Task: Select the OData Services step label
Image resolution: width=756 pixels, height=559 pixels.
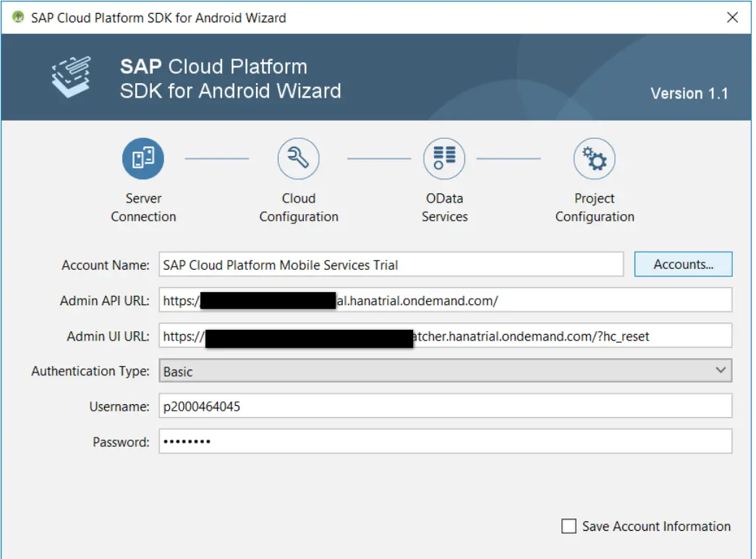Action: click(444, 208)
